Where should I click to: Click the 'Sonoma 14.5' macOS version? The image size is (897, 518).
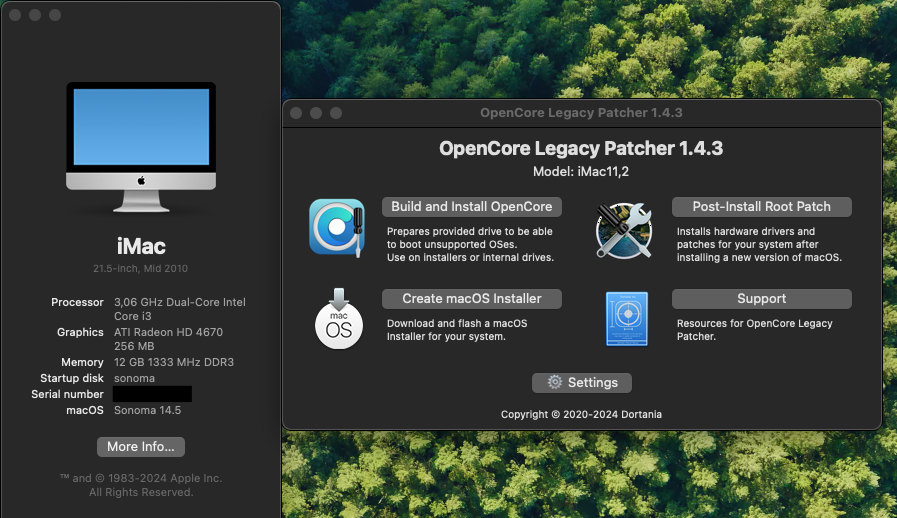148,410
